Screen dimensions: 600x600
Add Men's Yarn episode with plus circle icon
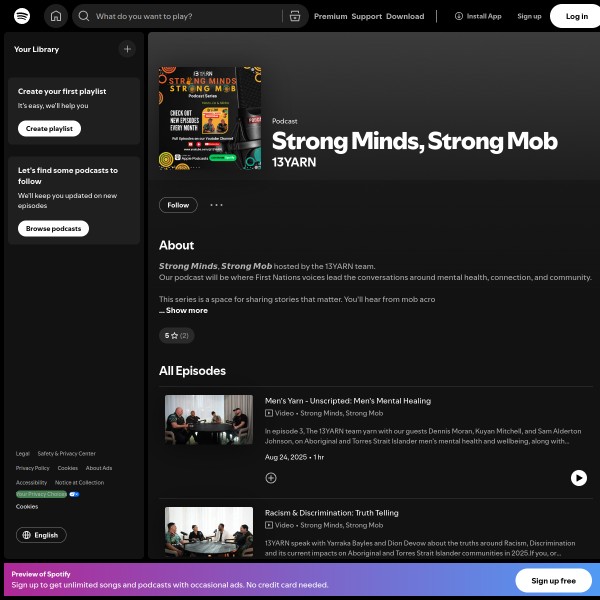click(271, 478)
